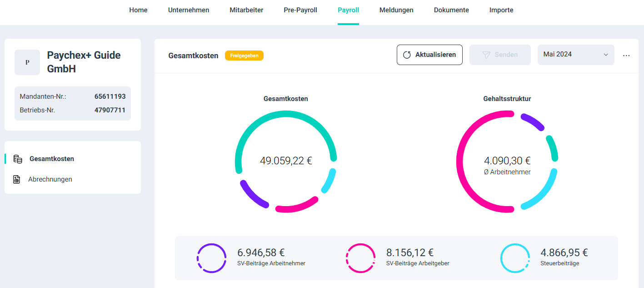Click the Gesamtkosten coins icon in sidebar

click(18, 159)
